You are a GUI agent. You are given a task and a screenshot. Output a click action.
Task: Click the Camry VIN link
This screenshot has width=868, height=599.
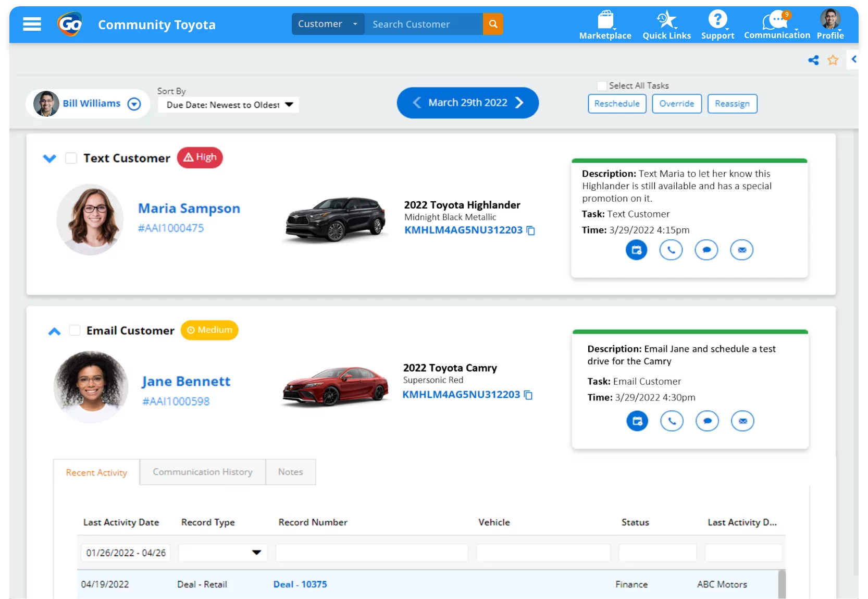tap(461, 395)
